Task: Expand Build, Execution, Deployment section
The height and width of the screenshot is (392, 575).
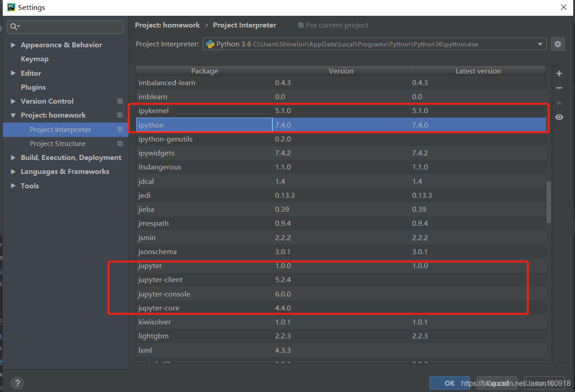Action: [x=13, y=158]
